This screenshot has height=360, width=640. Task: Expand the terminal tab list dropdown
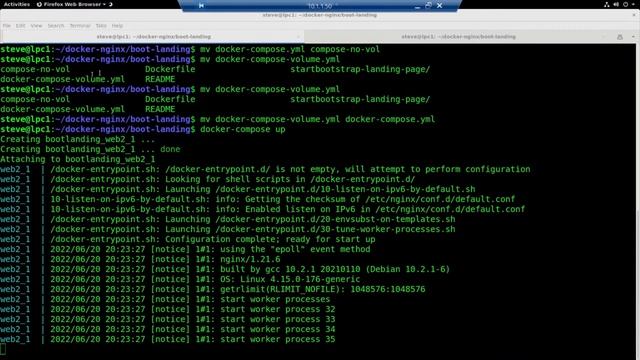click(633, 37)
